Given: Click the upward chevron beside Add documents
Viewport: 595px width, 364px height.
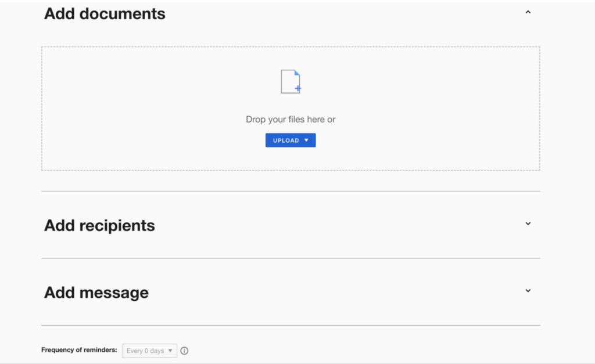Looking at the screenshot, I should click(x=528, y=12).
